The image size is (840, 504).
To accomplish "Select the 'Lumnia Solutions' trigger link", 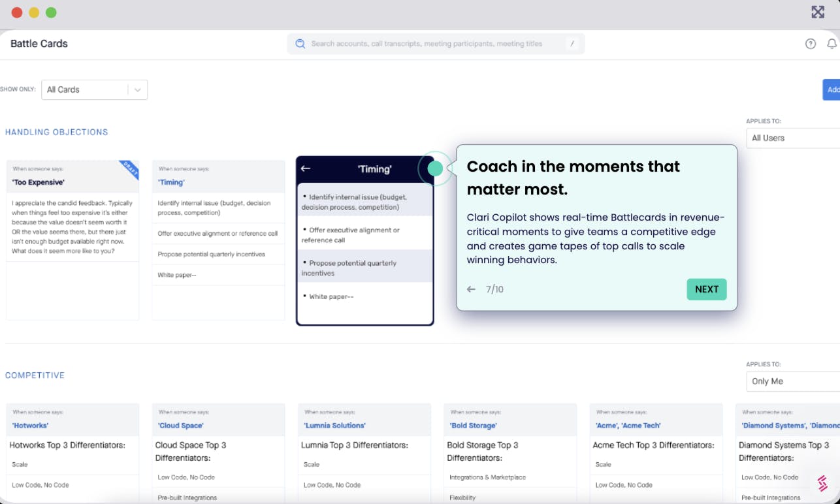I will click(x=334, y=426).
